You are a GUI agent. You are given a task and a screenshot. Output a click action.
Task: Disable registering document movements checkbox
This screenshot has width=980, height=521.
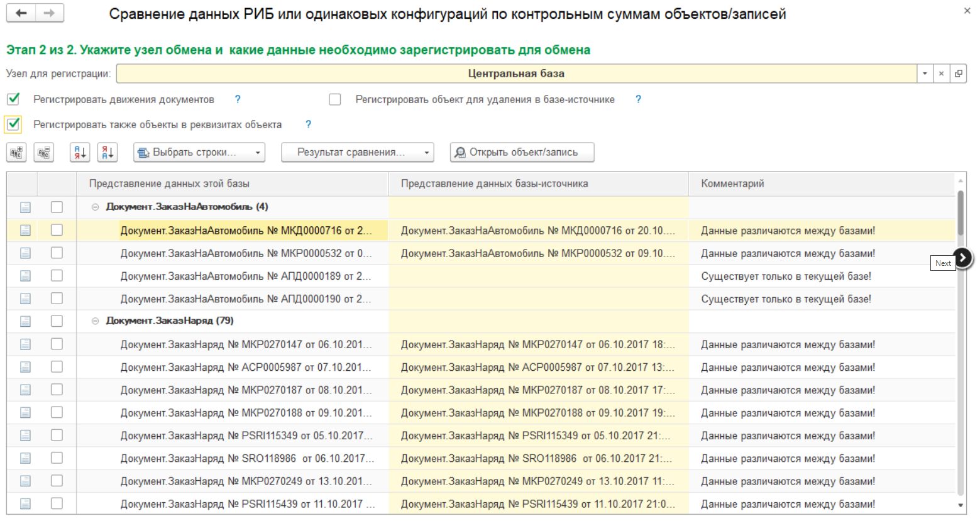click(x=13, y=99)
